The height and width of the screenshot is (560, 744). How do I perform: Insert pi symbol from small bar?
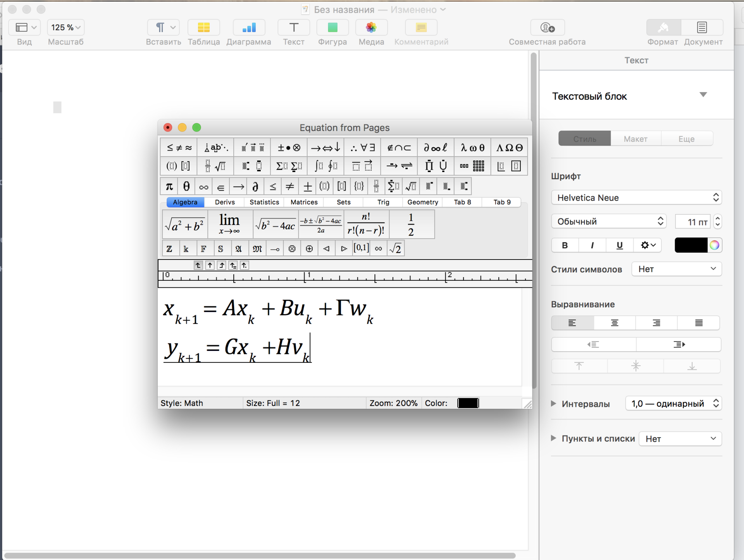(x=169, y=187)
